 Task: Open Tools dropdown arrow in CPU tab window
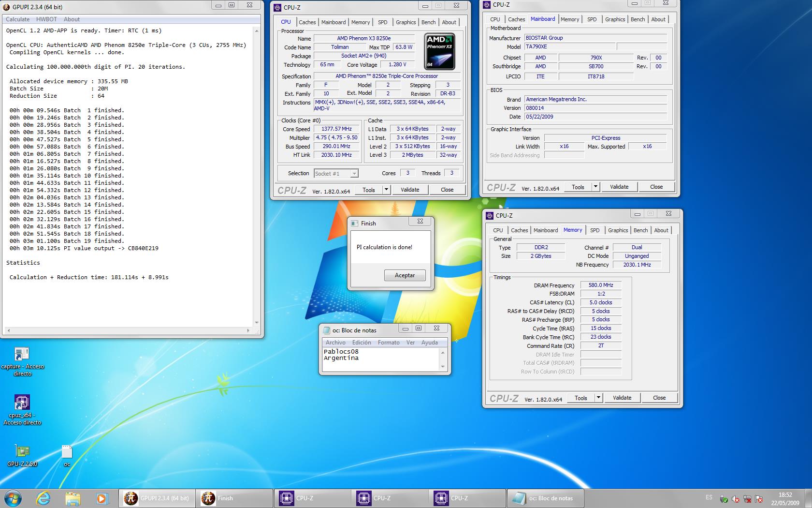(386, 190)
